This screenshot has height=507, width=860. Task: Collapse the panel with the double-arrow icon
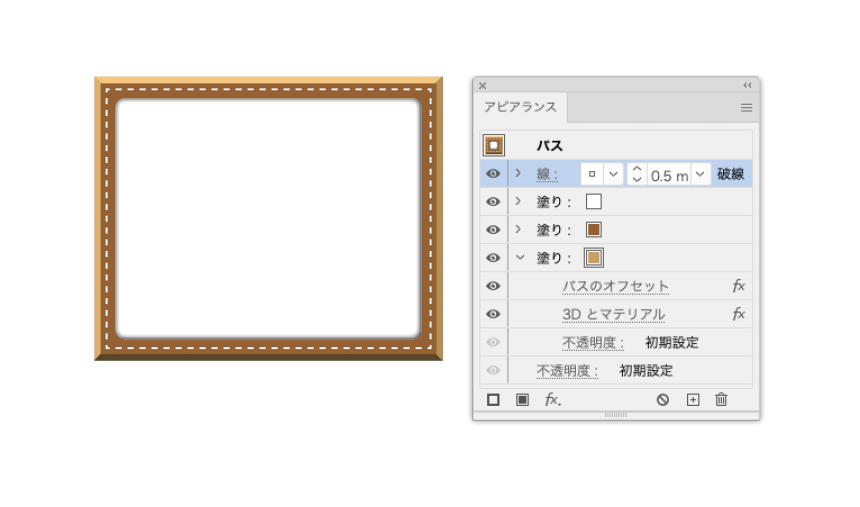(747, 86)
